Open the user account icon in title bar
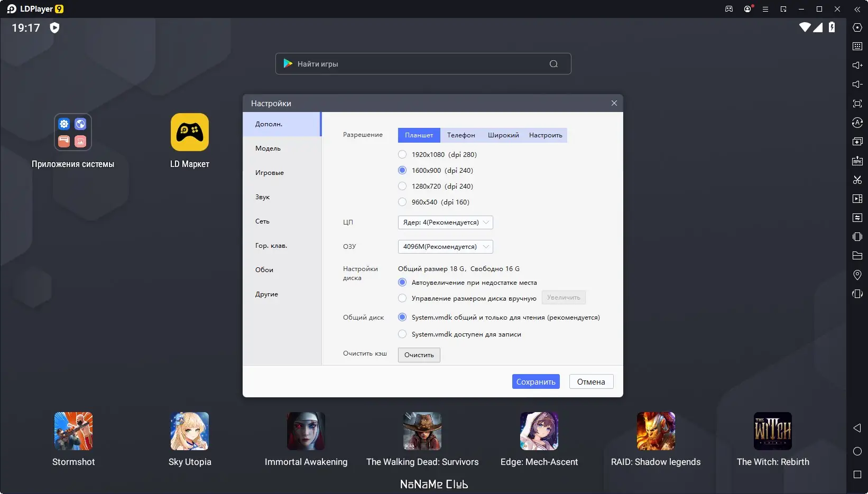 point(747,9)
